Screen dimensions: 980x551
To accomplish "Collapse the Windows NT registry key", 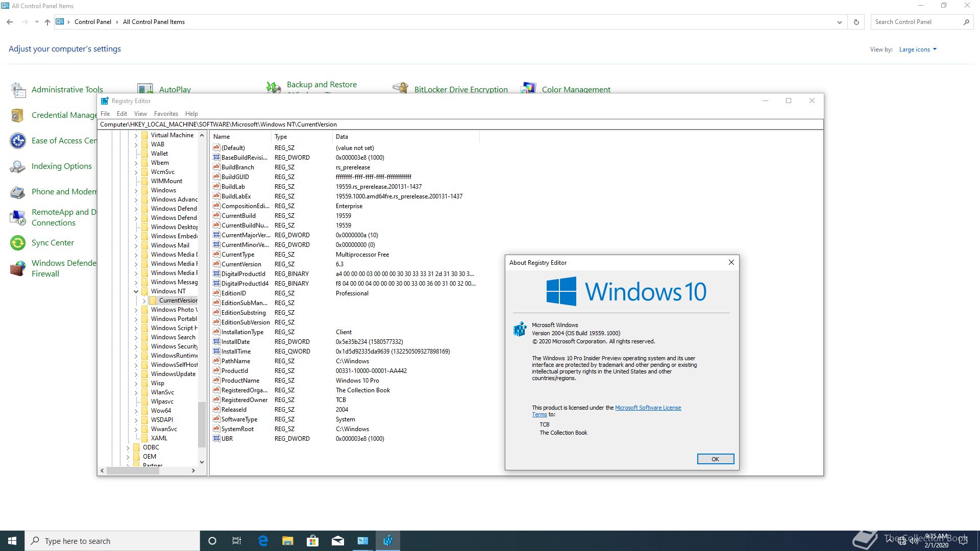I will (136, 291).
